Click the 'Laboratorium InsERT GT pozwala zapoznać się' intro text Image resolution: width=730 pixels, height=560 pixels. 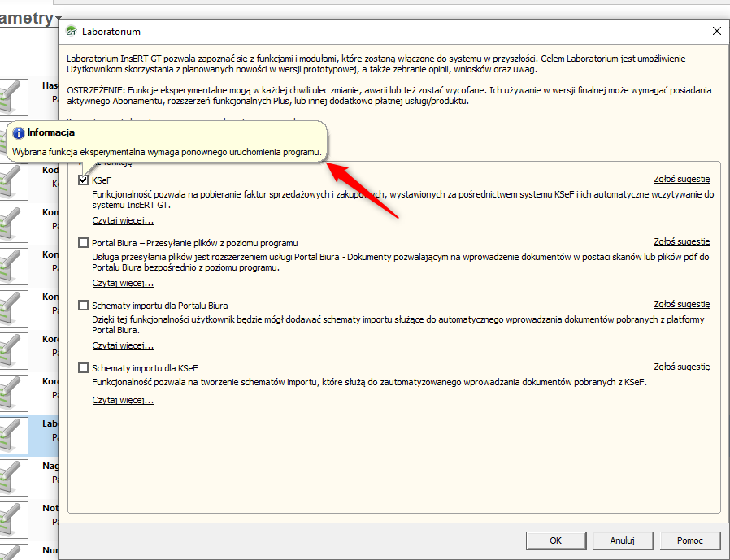376,63
